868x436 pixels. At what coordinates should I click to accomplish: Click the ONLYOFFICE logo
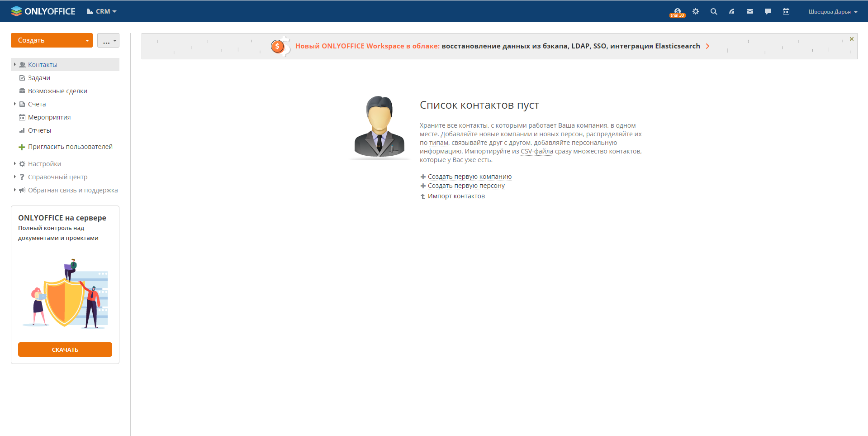click(x=43, y=11)
